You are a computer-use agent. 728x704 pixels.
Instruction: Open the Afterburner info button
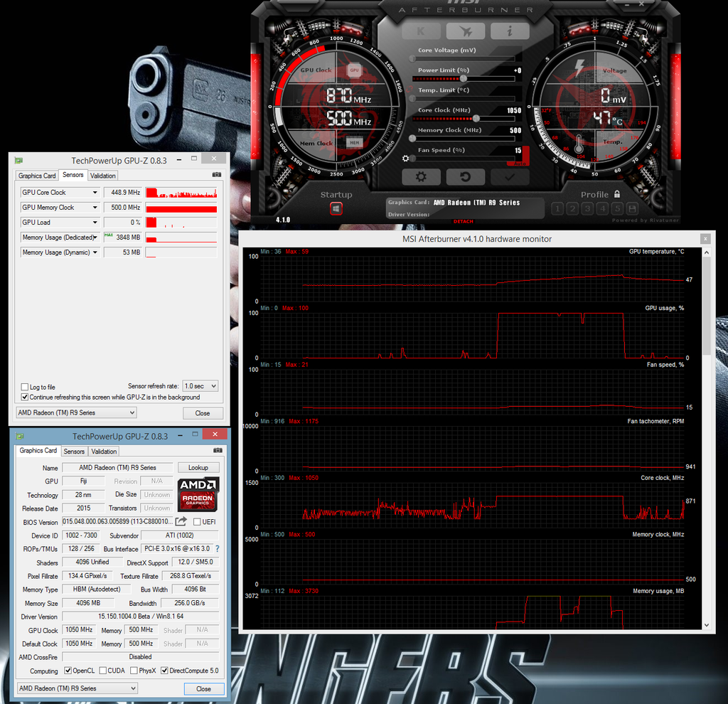(x=510, y=31)
